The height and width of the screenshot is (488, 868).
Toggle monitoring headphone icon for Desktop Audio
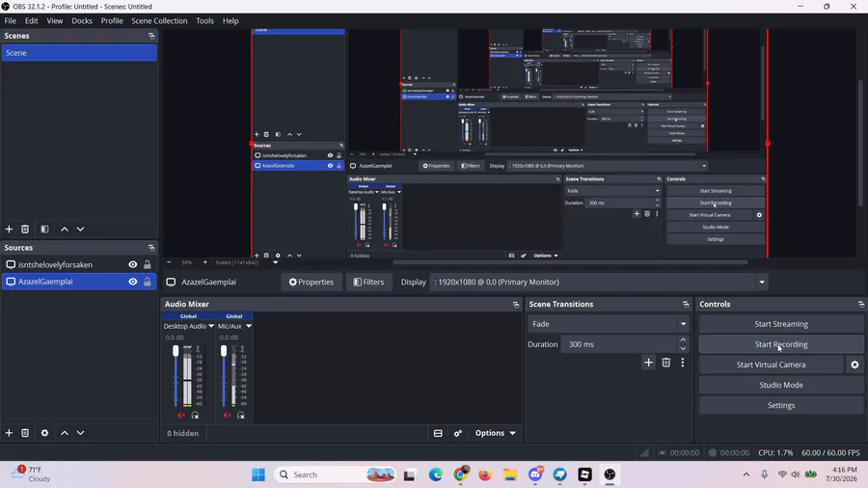click(x=195, y=415)
